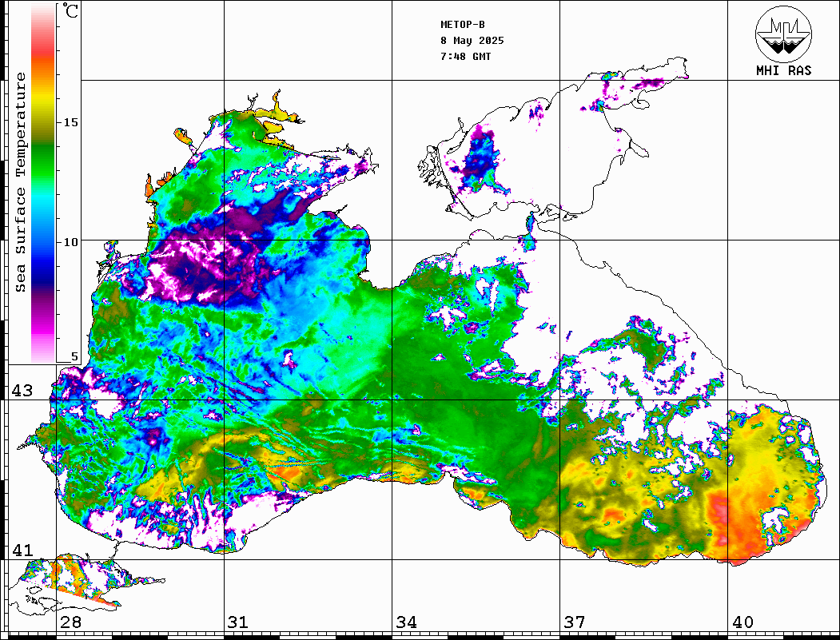
Task: Click the 10 tick on temperature scale
Action: click(70, 242)
